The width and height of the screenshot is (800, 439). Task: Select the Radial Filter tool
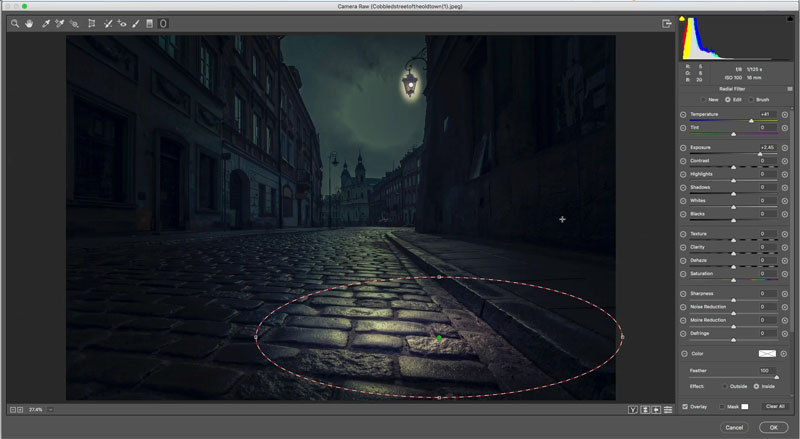163,23
